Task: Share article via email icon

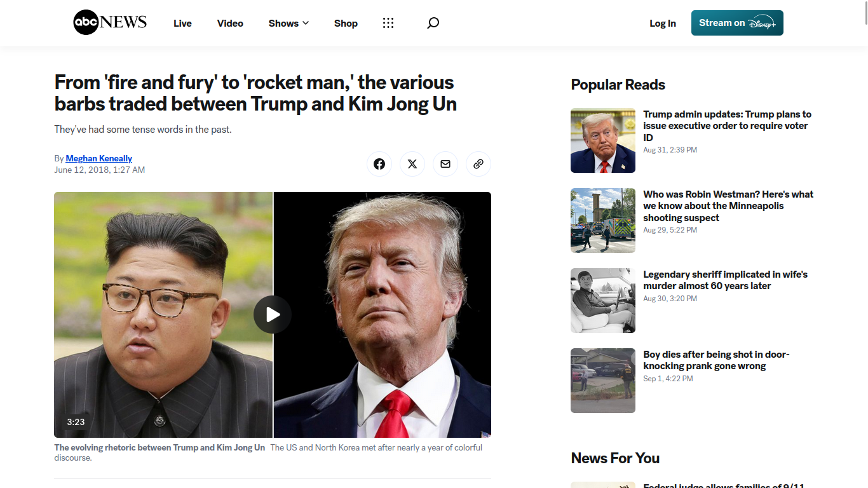Action: click(x=445, y=164)
